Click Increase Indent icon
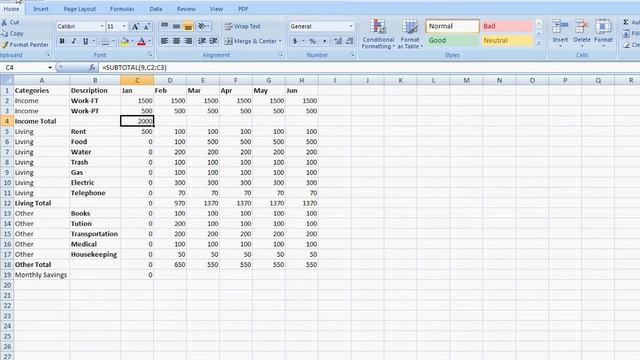The width and height of the screenshot is (640, 360). [213, 41]
